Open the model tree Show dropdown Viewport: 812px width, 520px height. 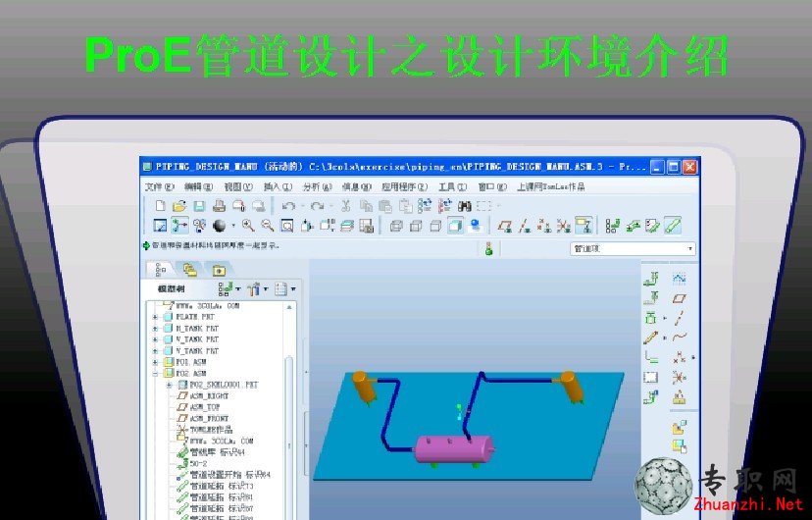point(228,289)
